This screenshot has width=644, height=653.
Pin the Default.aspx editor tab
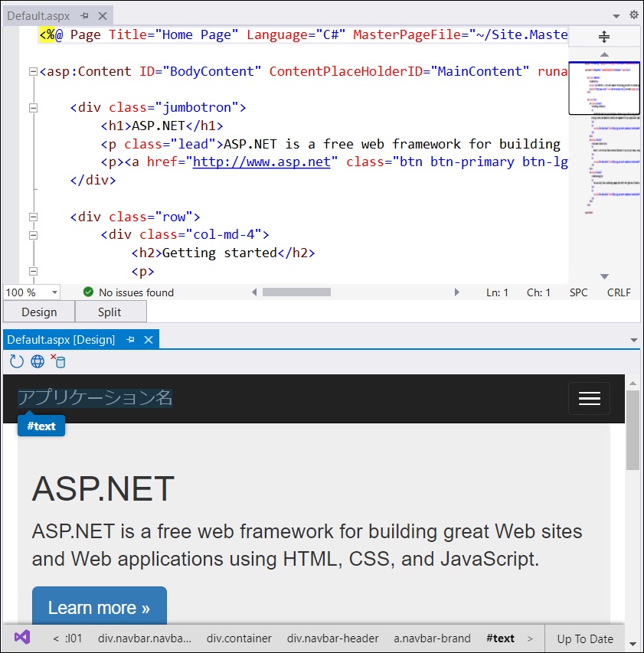point(84,16)
